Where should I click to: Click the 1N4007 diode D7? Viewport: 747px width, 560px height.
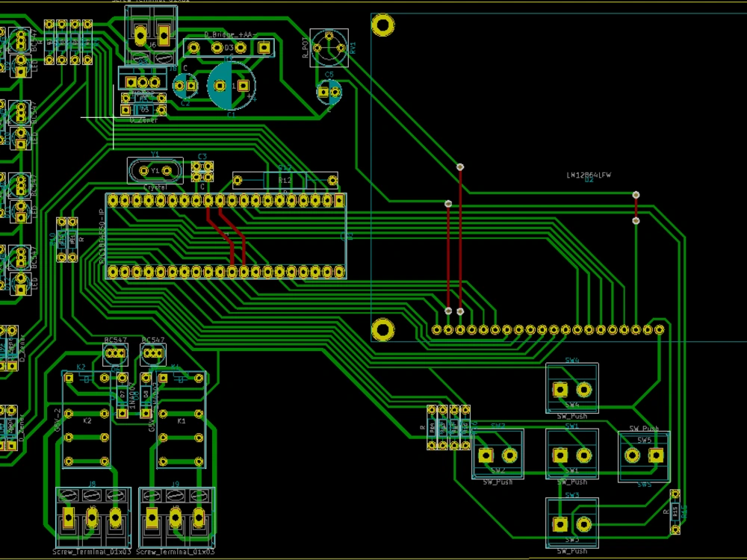coord(122,393)
